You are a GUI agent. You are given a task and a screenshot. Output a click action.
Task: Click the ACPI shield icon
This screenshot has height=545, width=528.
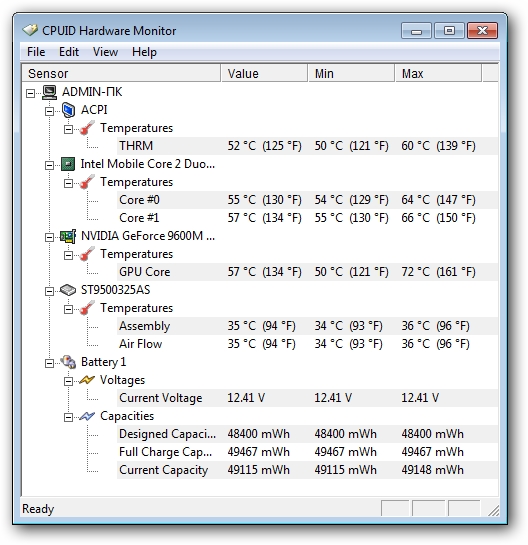[68, 110]
